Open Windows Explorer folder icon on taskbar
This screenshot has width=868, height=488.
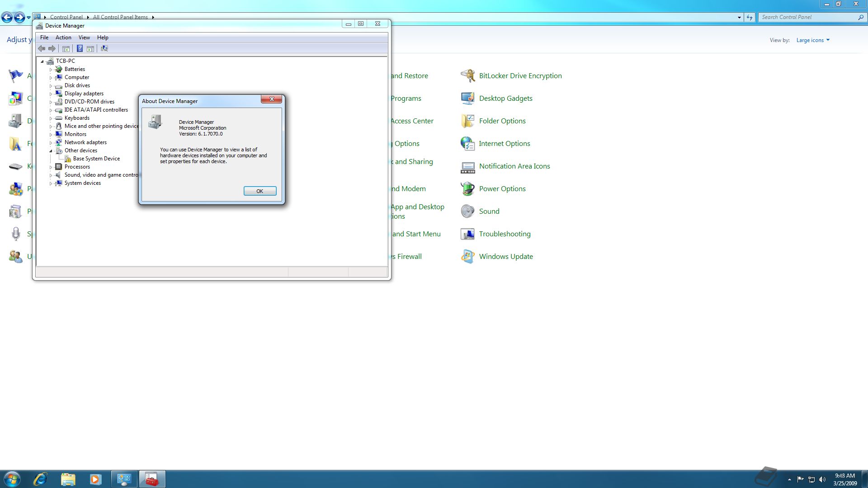68,479
